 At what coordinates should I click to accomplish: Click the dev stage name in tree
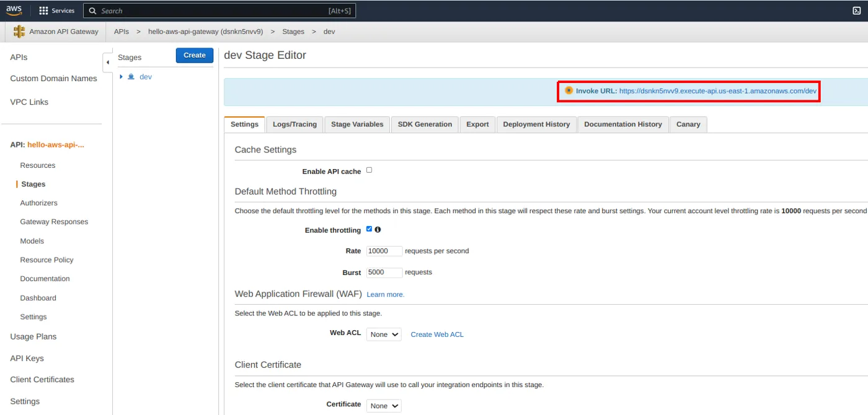(x=146, y=77)
